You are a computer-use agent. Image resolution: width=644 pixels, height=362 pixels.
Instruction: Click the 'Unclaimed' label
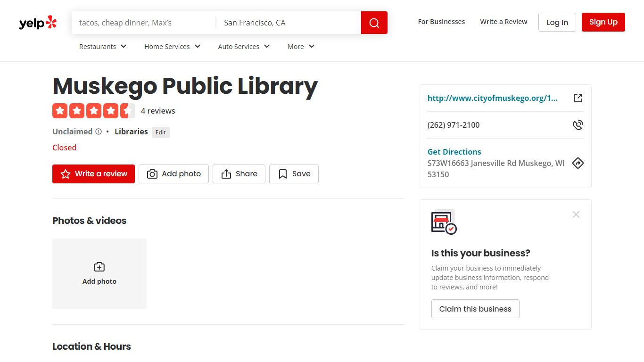click(72, 132)
